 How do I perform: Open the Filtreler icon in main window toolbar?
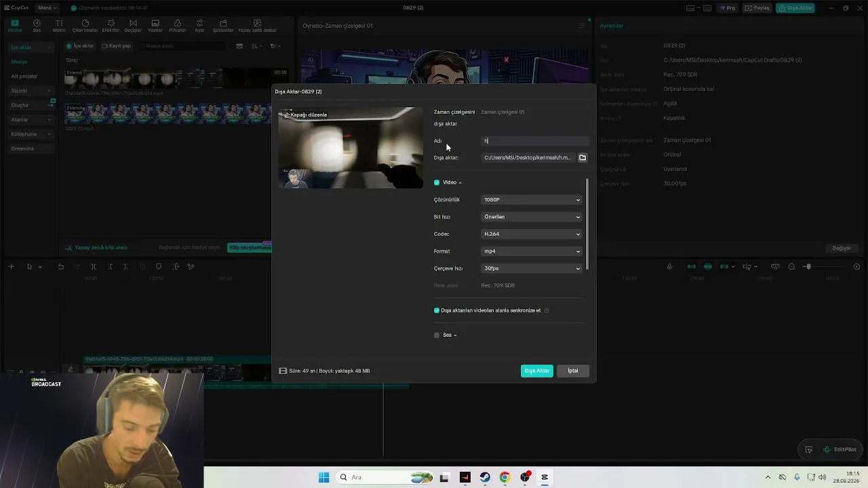[x=177, y=26]
